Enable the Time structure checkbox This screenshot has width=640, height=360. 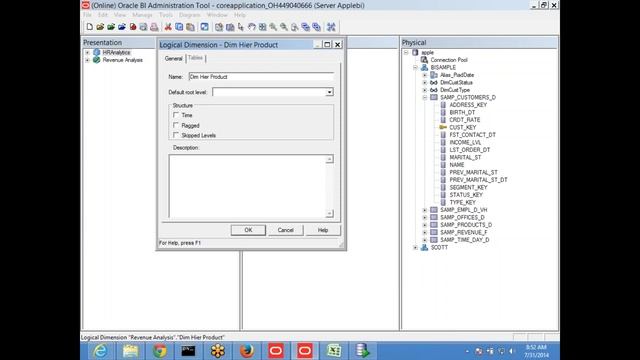point(176,115)
